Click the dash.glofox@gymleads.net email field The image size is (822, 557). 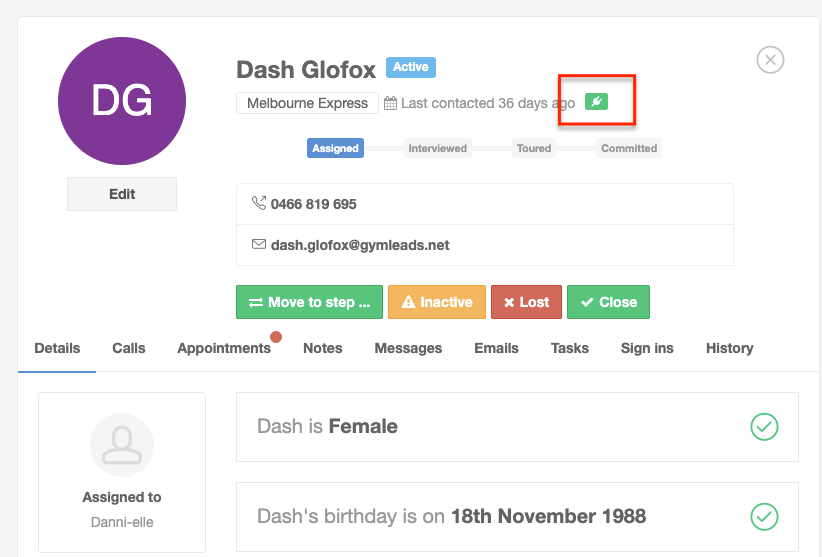[x=485, y=245]
